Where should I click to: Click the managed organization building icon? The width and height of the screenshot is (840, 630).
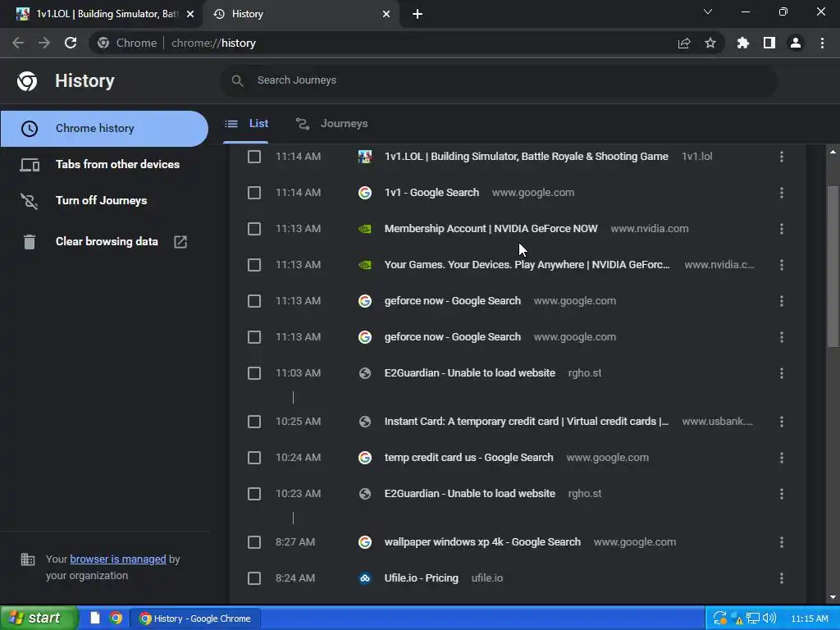[27, 559]
